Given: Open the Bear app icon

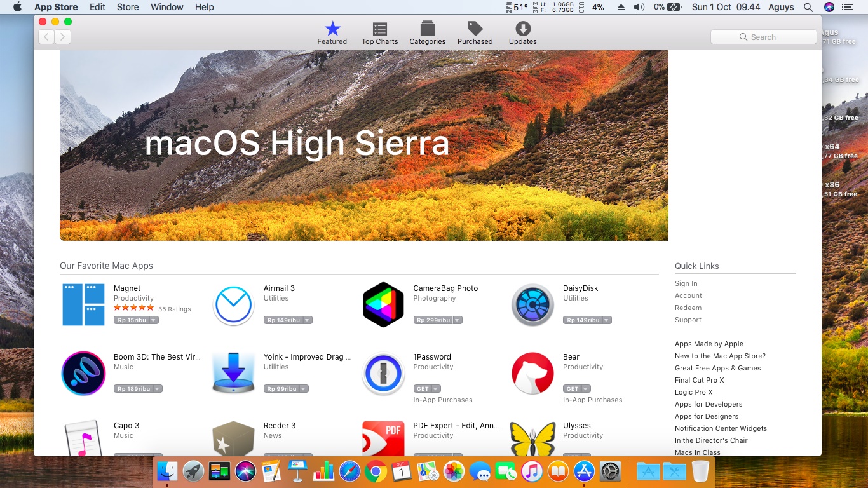Looking at the screenshot, I should coord(533,374).
